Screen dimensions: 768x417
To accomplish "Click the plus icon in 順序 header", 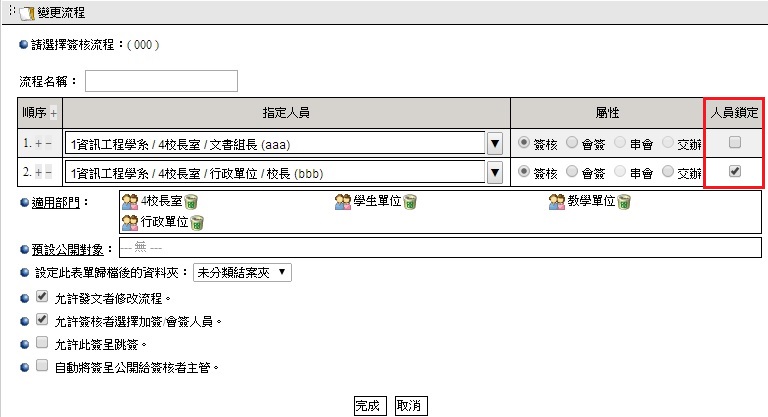I will (x=54, y=113).
